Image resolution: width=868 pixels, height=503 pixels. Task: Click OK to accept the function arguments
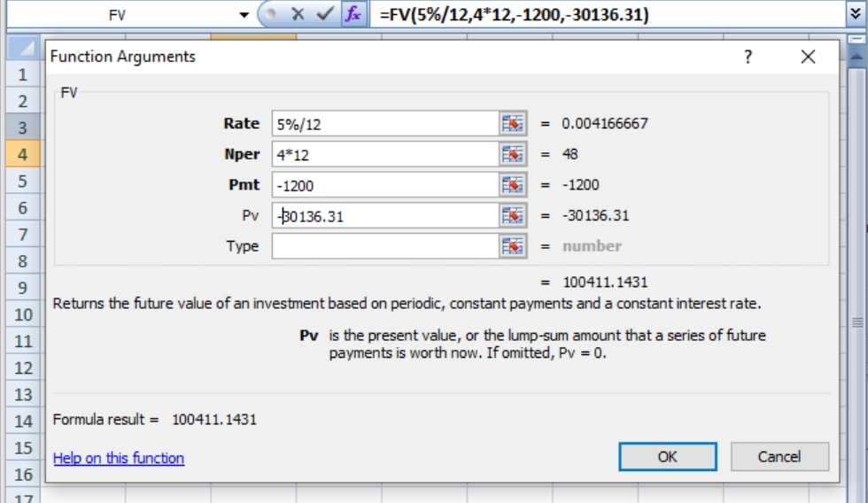tap(668, 457)
